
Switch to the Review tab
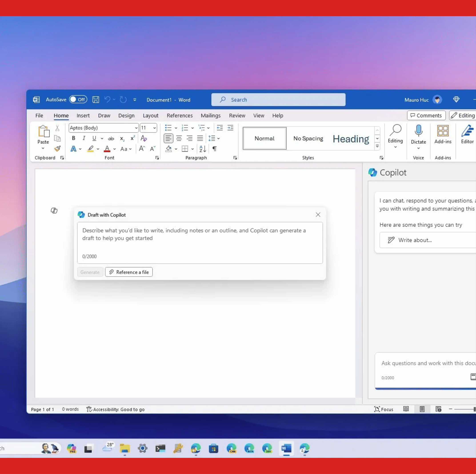tap(237, 116)
